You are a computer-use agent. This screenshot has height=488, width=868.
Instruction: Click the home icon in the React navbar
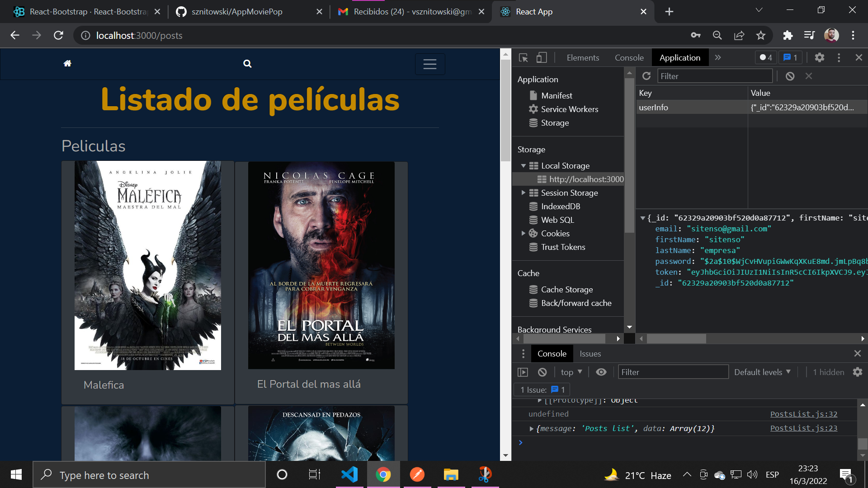67,63
